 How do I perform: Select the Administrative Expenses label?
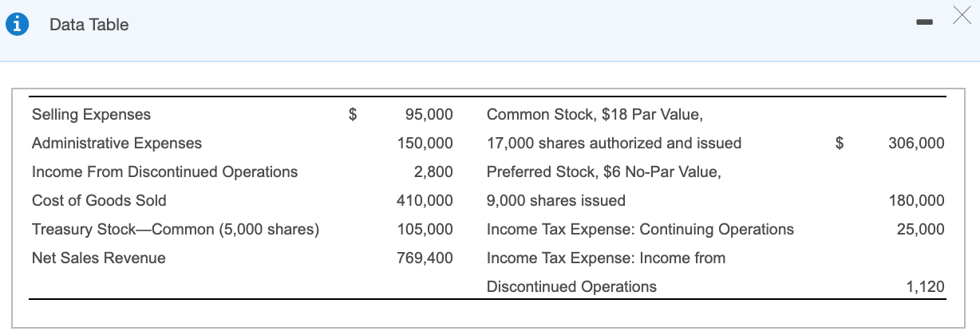[117, 144]
